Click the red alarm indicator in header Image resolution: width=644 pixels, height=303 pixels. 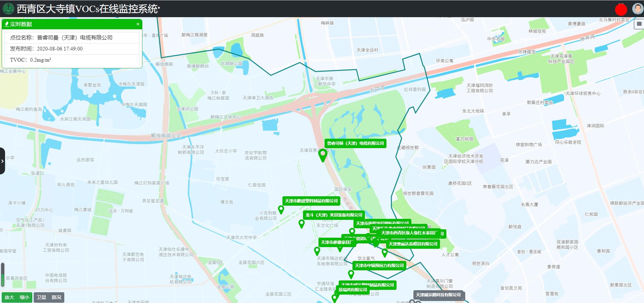621,9
